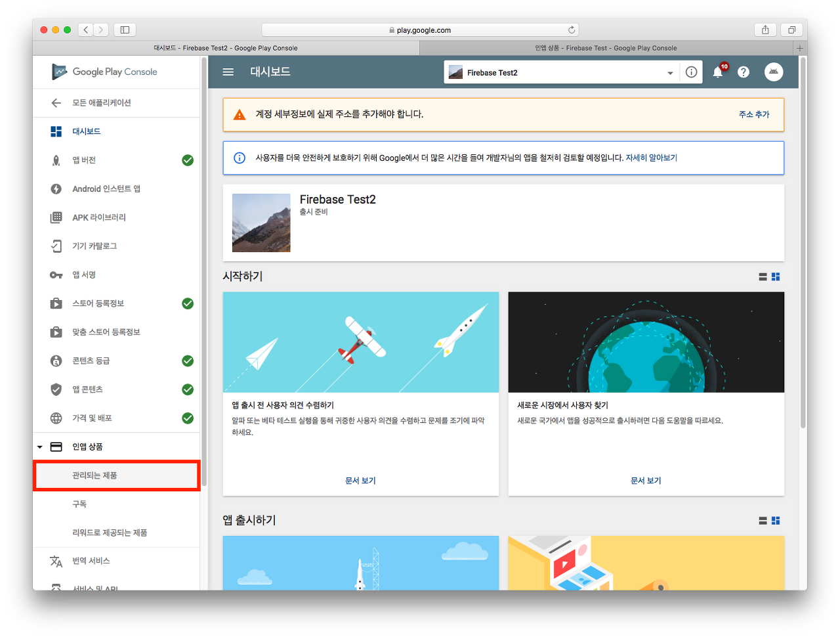Click the play.google.com address bar
This screenshot has width=840, height=637.
(x=419, y=30)
